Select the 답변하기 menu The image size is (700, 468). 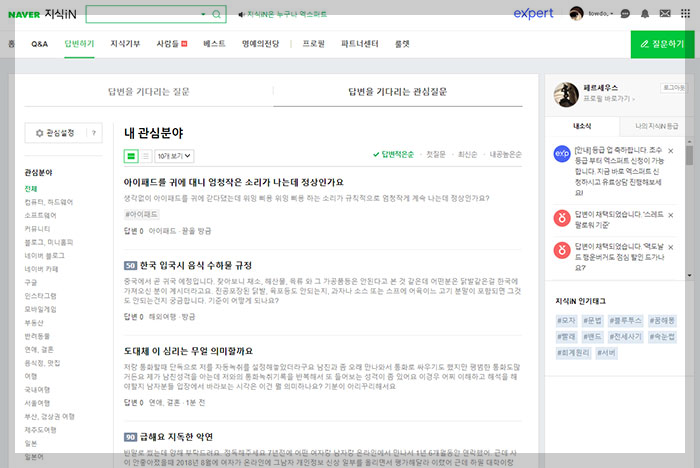(x=79, y=44)
